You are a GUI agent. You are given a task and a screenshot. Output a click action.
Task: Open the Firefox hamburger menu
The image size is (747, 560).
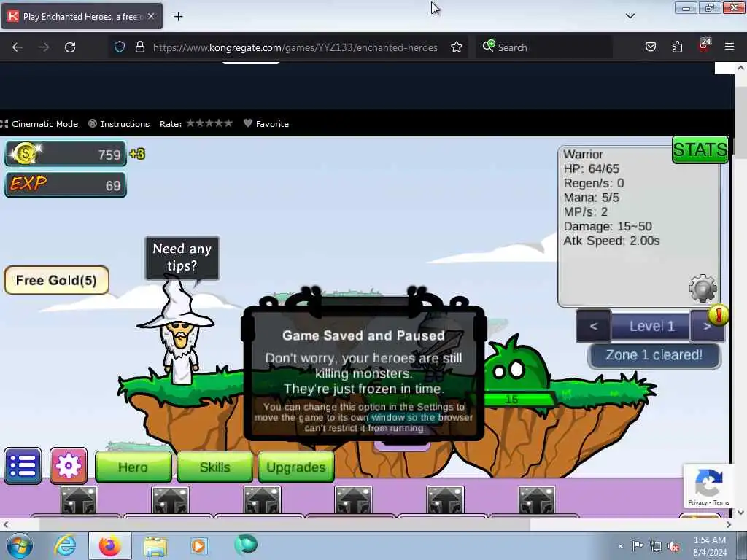coord(729,47)
